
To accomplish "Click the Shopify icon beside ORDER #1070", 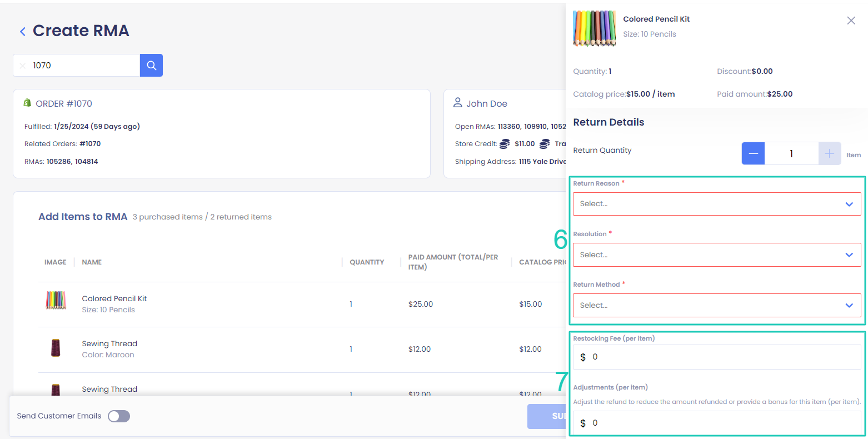I will pos(27,103).
